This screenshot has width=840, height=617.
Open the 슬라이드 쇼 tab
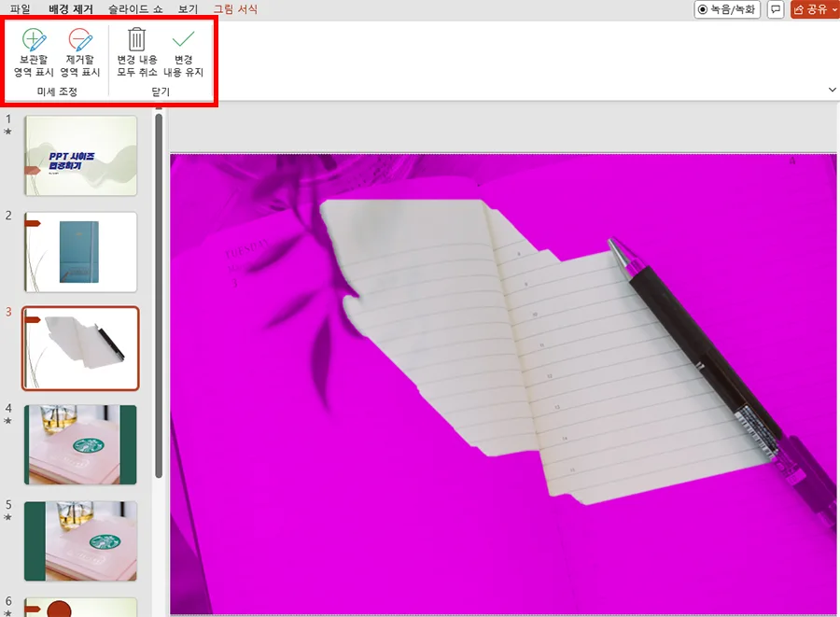coord(135,9)
